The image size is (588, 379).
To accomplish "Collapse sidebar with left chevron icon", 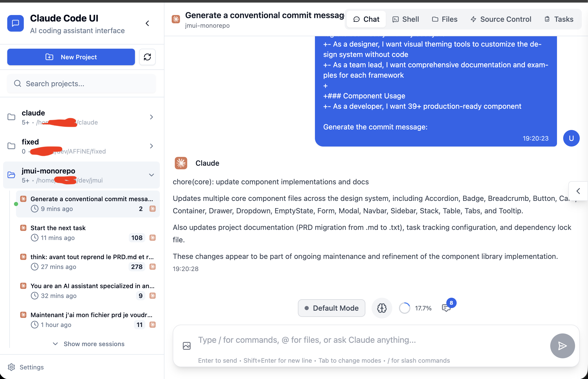I will (147, 23).
